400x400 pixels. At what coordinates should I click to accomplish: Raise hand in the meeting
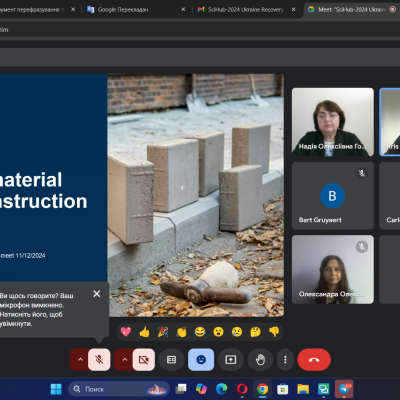pyautogui.click(x=260, y=360)
